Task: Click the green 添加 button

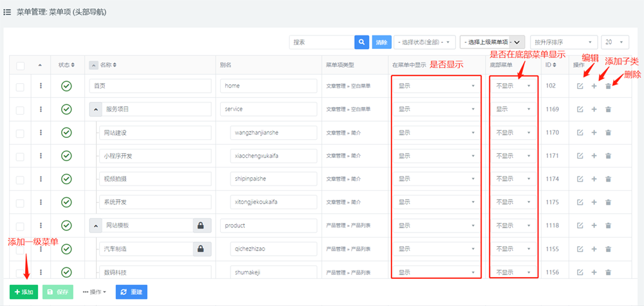Action: pyautogui.click(x=24, y=292)
